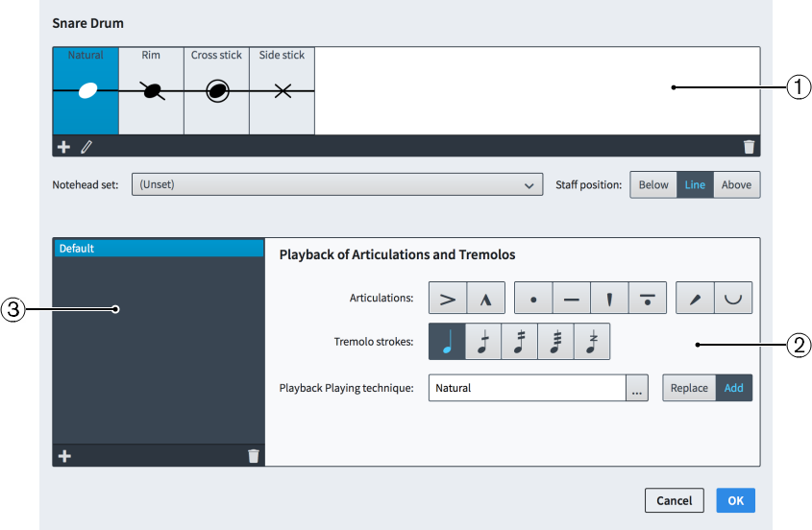Image resolution: width=812 pixels, height=530 pixels.
Task: Toggle the staccatissimo wedge articulation
Action: pyautogui.click(x=609, y=298)
